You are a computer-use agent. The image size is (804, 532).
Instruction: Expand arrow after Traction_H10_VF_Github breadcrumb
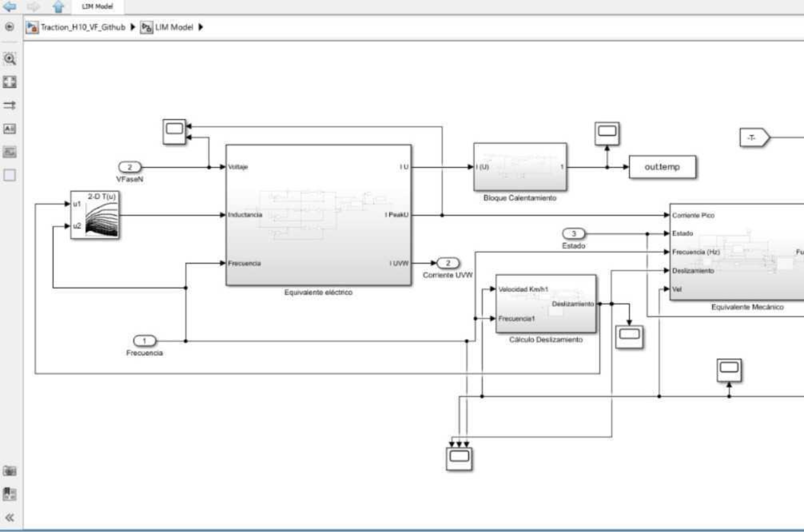tap(133, 27)
